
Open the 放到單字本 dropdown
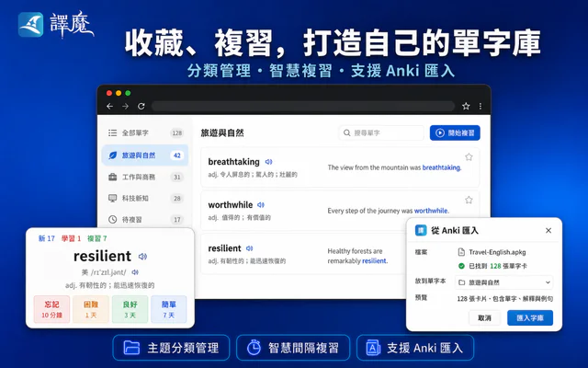point(504,282)
